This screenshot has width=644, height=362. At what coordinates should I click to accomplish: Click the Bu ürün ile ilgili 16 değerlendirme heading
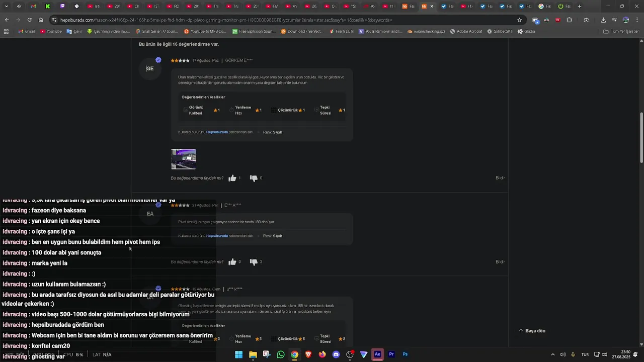pyautogui.click(x=179, y=44)
